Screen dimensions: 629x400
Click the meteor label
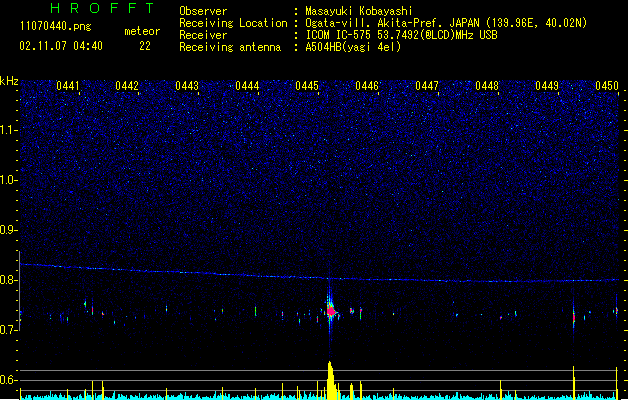coord(142,31)
